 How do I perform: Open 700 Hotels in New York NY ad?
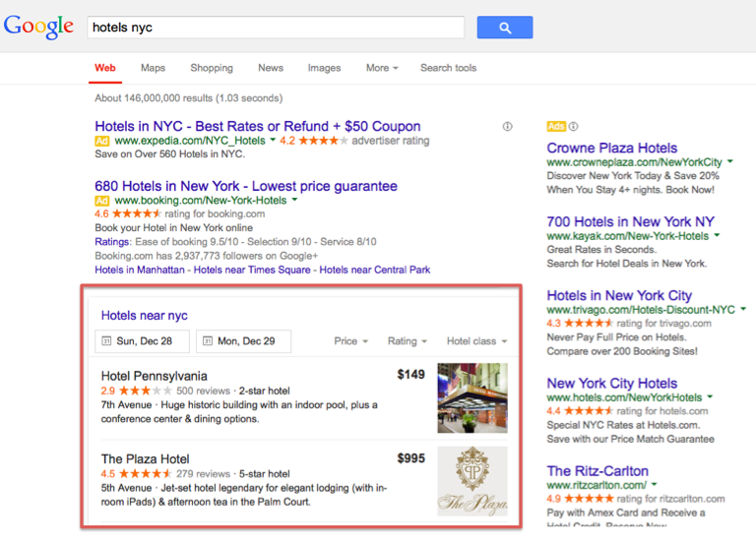click(x=631, y=221)
